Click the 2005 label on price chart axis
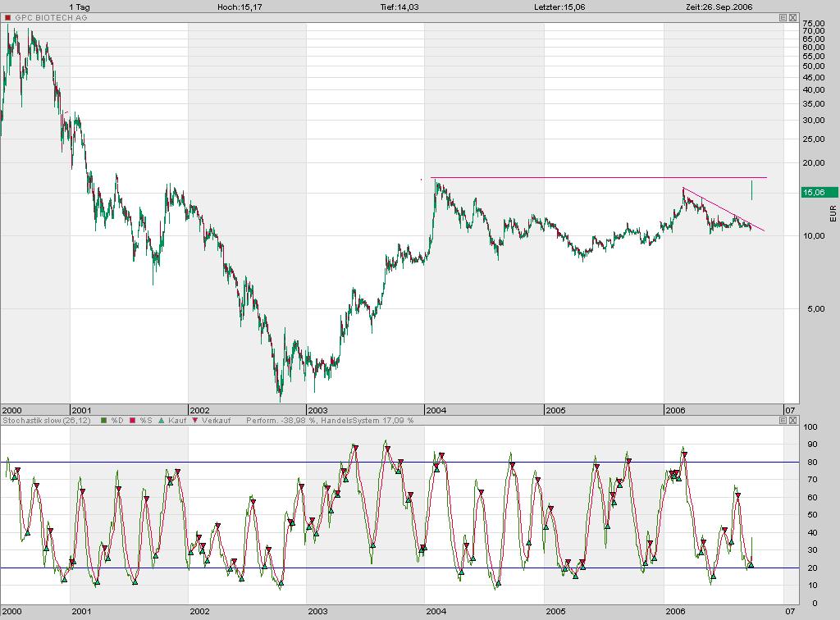840x620 pixels. [555, 410]
